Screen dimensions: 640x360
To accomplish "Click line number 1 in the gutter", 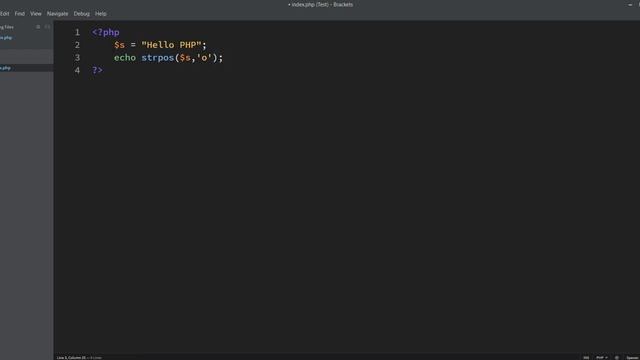I will [x=77, y=32].
